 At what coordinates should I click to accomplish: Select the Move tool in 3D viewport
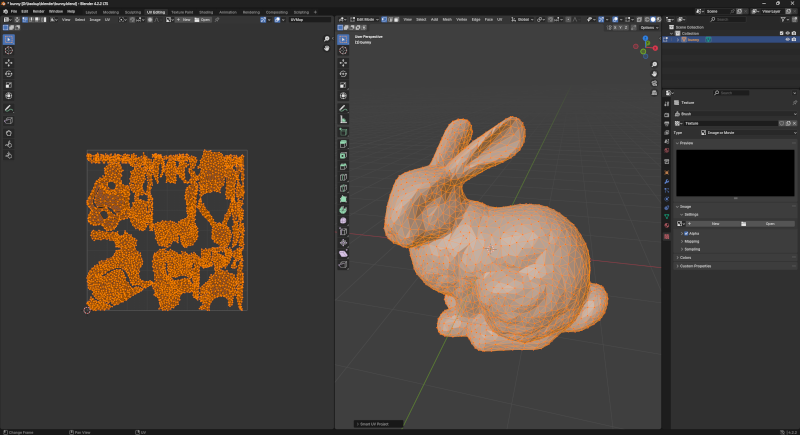[343, 63]
